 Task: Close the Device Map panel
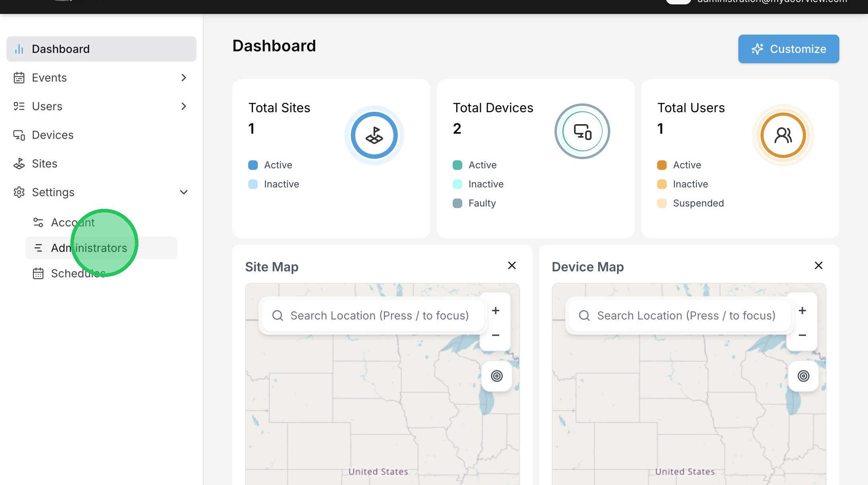[x=818, y=265]
